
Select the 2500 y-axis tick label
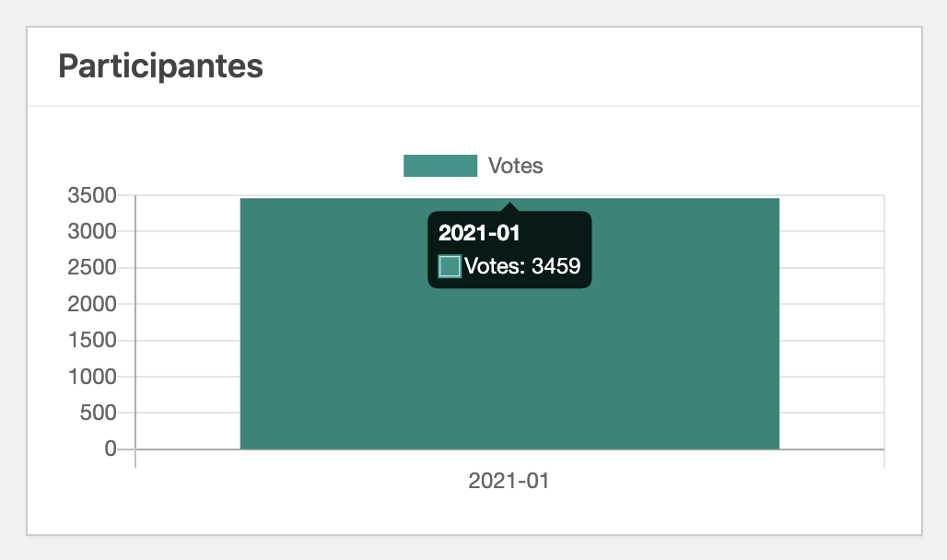pos(92,268)
